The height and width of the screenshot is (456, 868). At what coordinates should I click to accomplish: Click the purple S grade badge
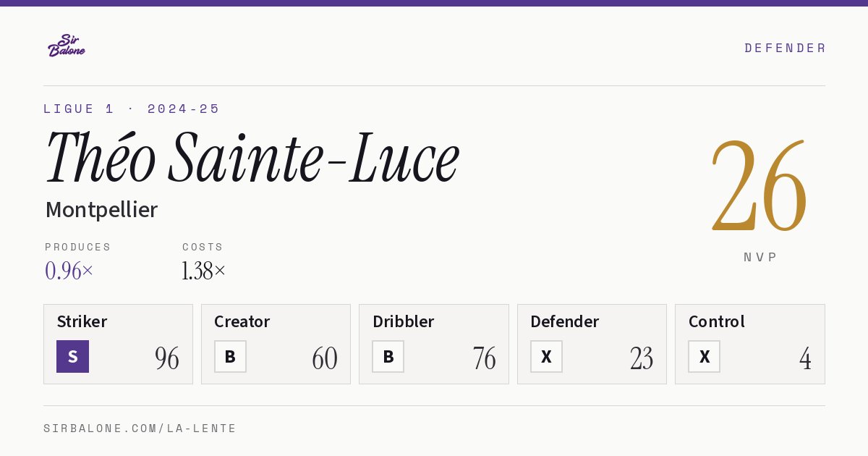click(72, 356)
